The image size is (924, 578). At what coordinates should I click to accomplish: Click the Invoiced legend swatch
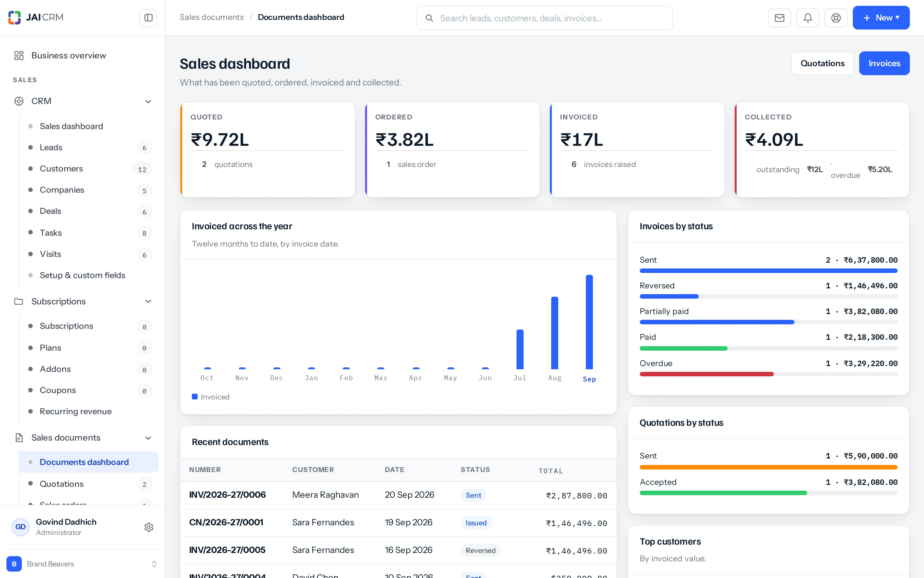(x=195, y=397)
